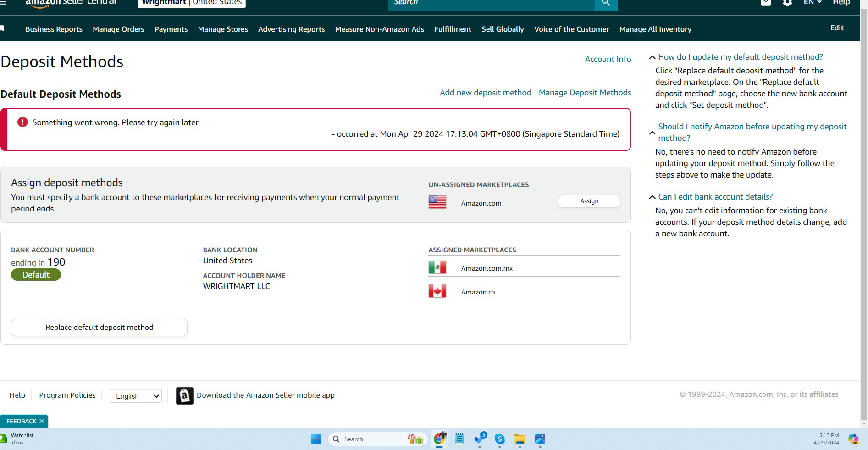868x450 pixels.
Task: Open the Photos app in taskbar
Action: 540,439
